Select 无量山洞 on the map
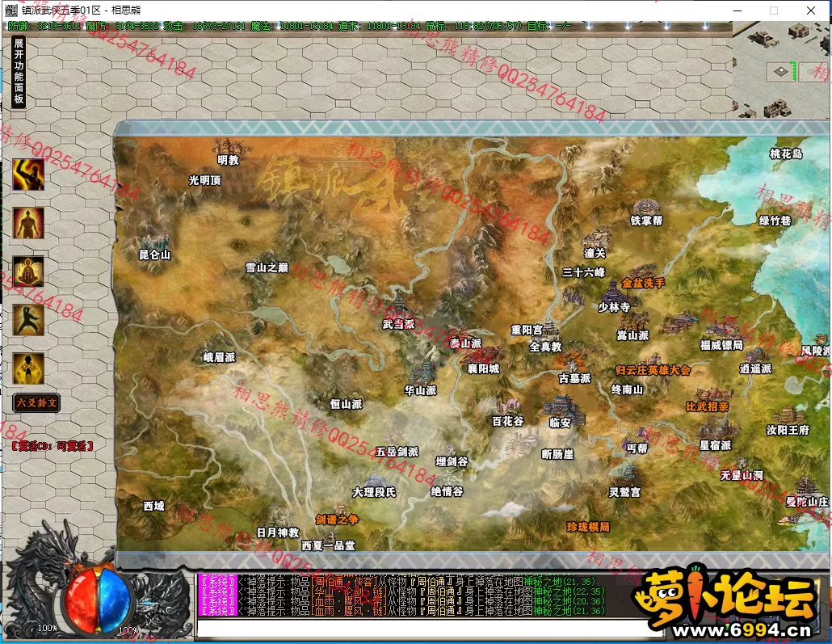The image size is (832, 644). tap(742, 475)
